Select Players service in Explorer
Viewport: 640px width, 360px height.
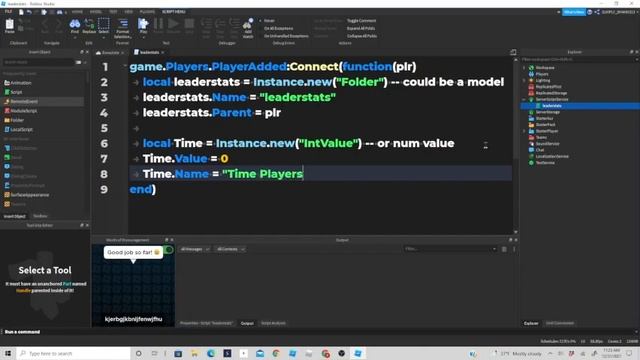pyautogui.click(x=542, y=74)
